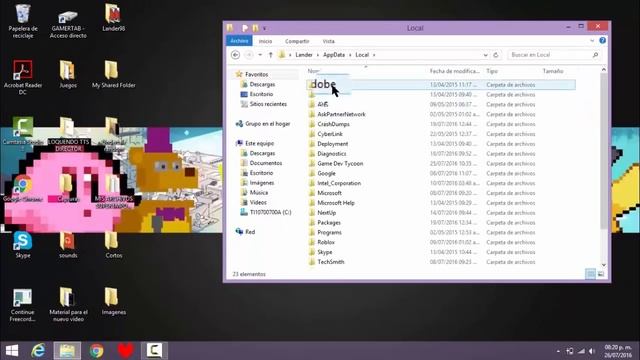The height and width of the screenshot is (360, 640).
Task: Open Chrome from the taskbar
Action: (97, 351)
